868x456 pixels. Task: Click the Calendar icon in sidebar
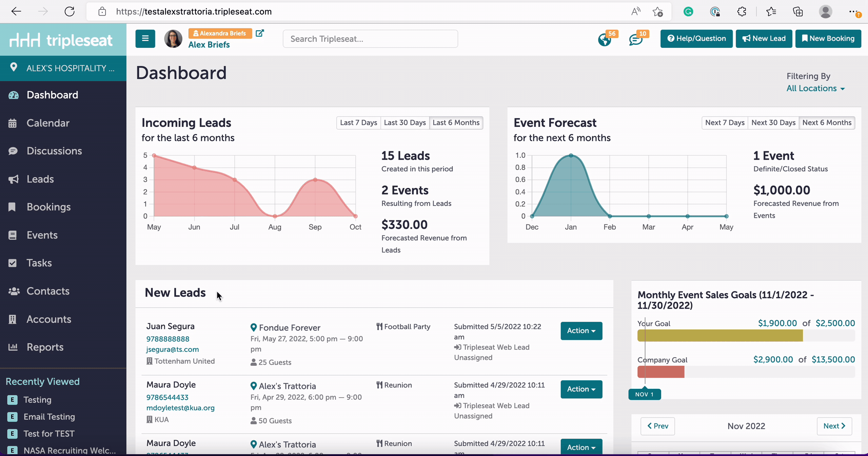[13, 123]
